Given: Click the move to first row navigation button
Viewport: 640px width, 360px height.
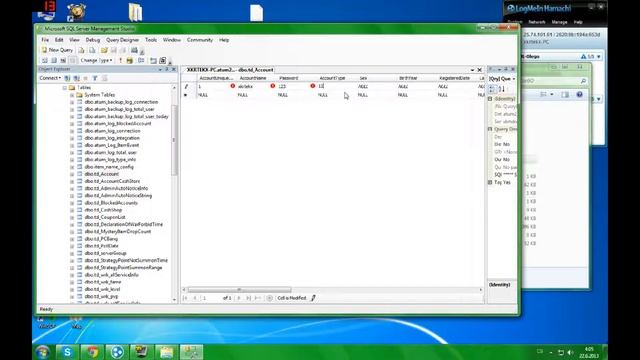Looking at the screenshot, I should [x=185, y=298].
